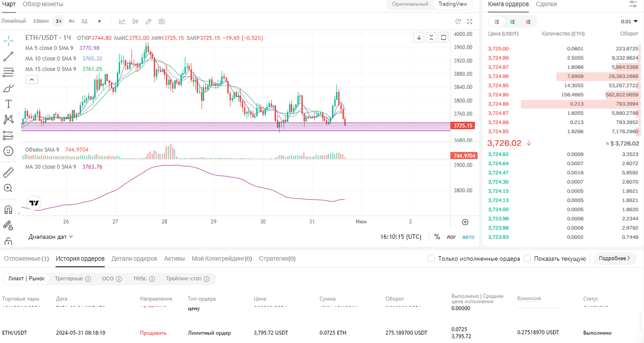Toggle stay in drawing mode pencil-lock icon
Image resolution: width=644 pixels, height=343 pixels.
pyautogui.click(x=8, y=226)
